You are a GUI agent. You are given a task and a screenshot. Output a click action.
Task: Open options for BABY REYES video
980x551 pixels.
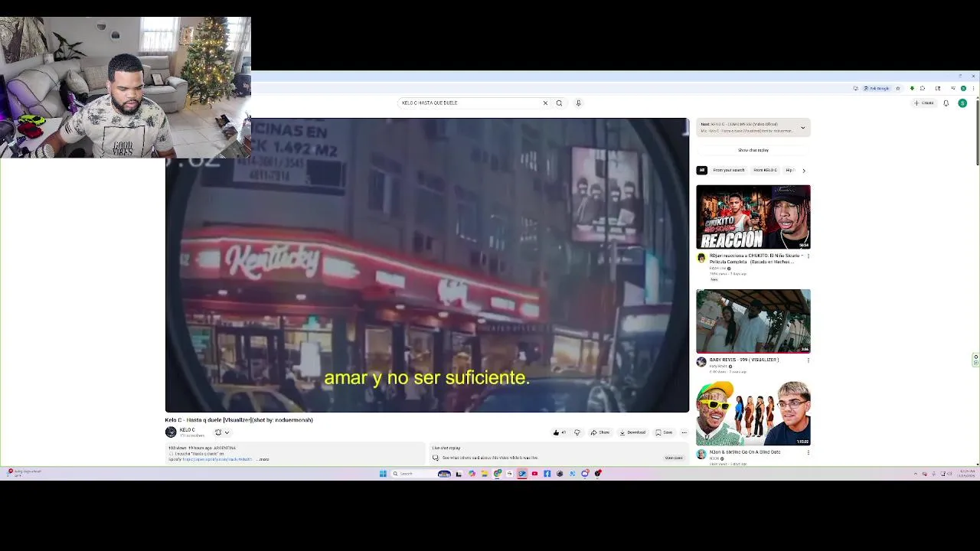(x=808, y=360)
